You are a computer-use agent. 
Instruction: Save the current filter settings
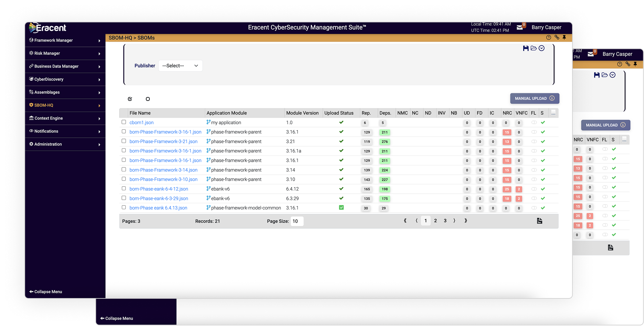tap(526, 48)
